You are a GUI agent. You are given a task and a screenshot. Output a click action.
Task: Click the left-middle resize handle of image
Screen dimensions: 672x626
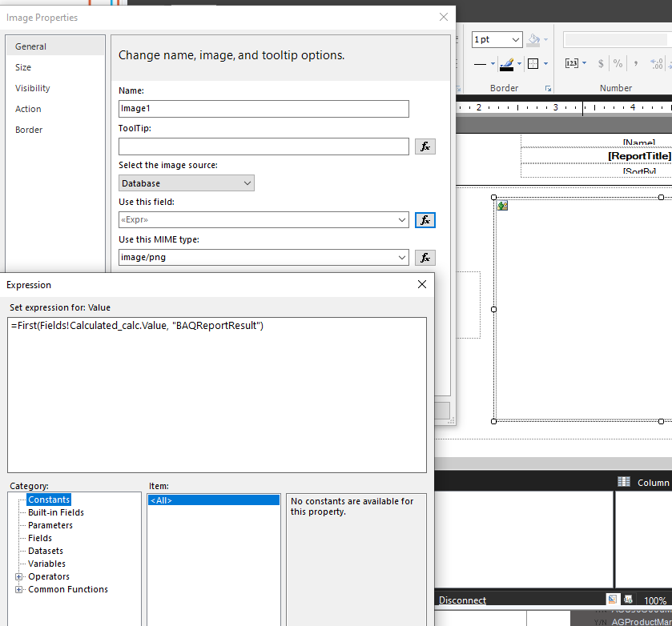click(493, 309)
